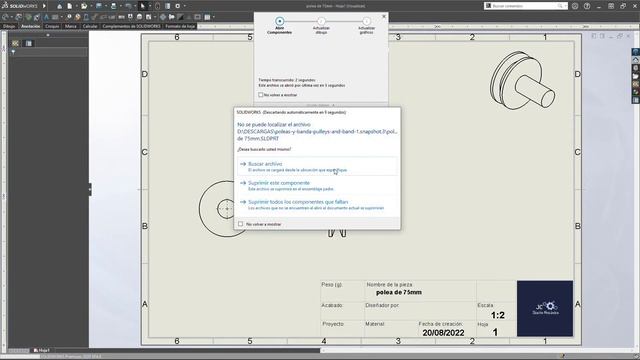Click the JC logo in title block

click(x=545, y=308)
